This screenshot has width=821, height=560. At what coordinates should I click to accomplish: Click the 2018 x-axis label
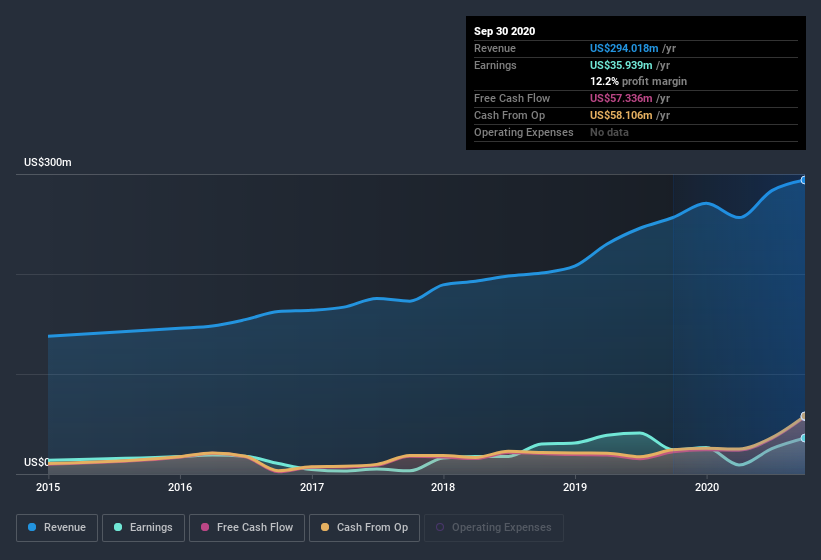(x=443, y=487)
